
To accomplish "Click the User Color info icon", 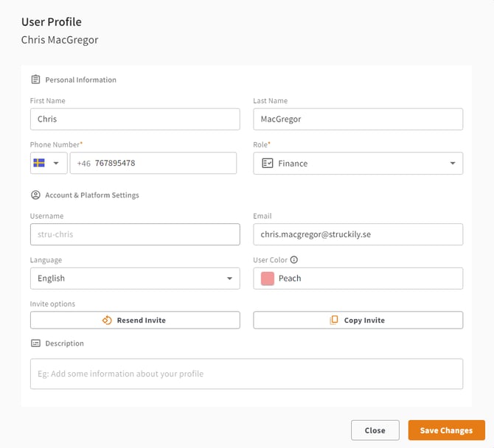I will 294,260.
